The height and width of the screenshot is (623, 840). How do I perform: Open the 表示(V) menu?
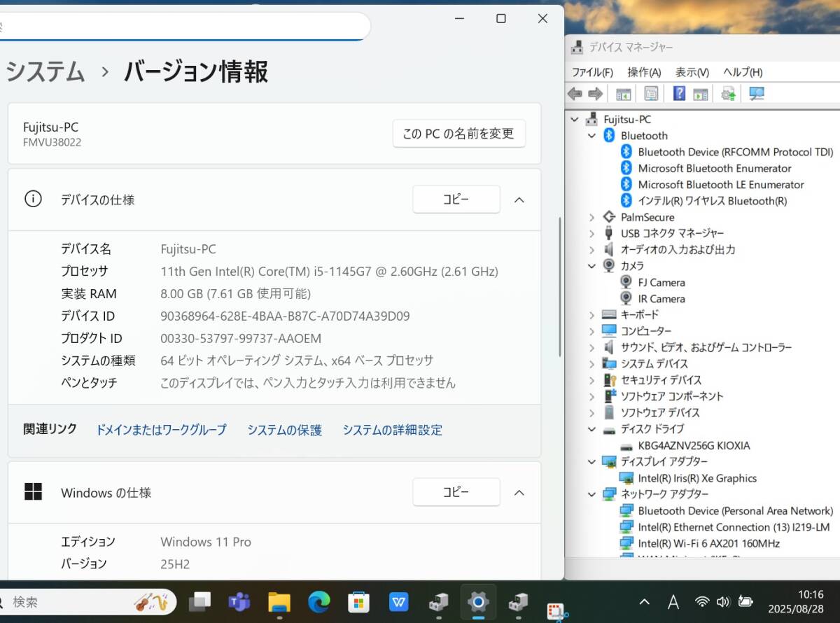[x=692, y=72]
